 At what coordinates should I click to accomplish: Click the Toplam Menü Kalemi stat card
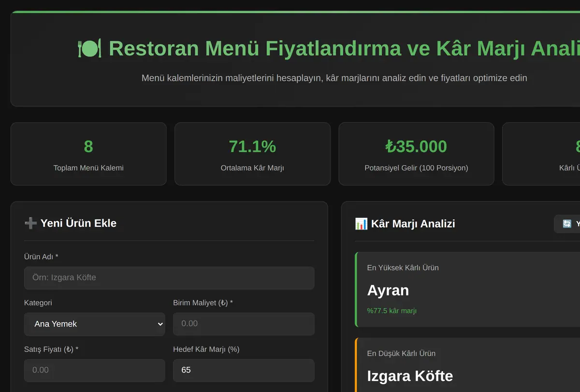pos(88,154)
